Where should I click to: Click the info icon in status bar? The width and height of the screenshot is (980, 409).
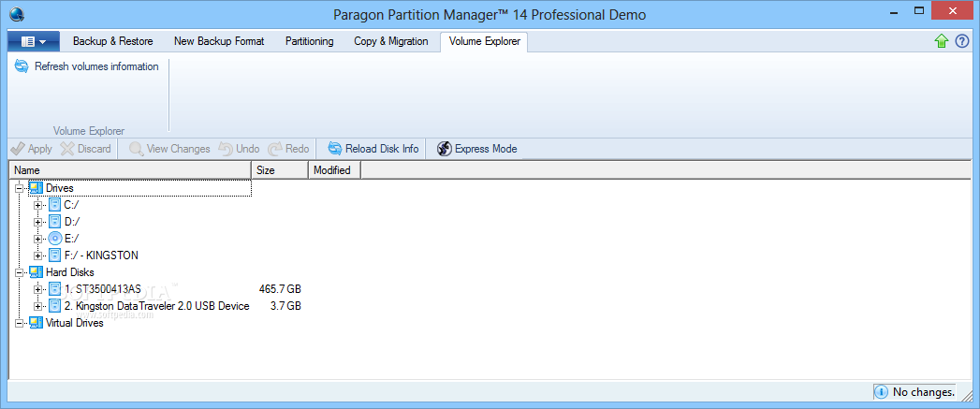pyautogui.click(x=881, y=392)
